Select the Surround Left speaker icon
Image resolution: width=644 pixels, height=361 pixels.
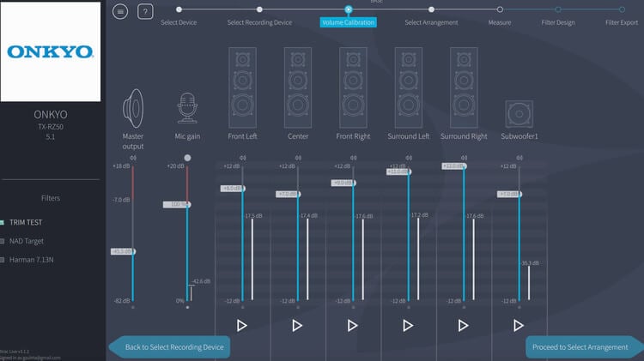tap(408, 87)
